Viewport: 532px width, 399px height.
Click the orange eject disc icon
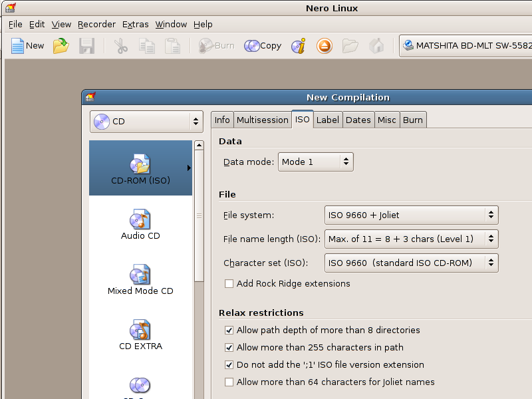tap(324, 46)
